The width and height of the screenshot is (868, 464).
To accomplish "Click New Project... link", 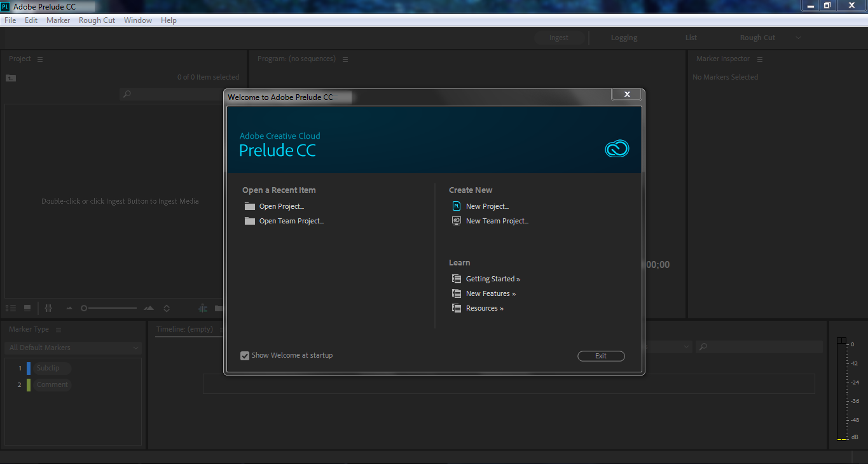I will [x=487, y=206].
